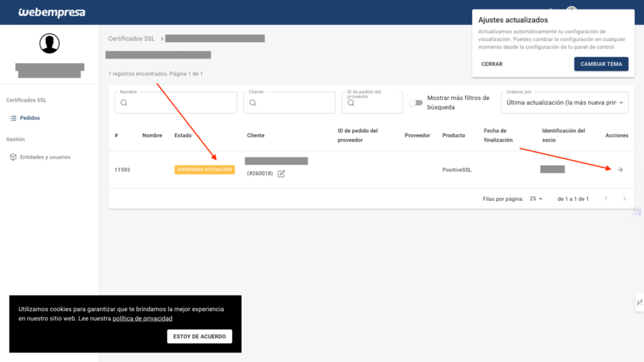
Task: Accept cookies with ESTOY DE ACUERDO
Action: [x=199, y=336]
